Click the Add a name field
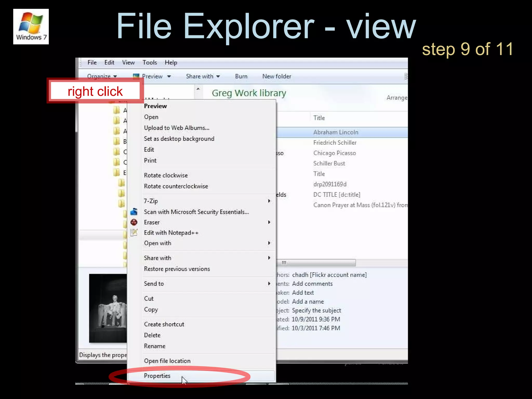The image size is (532, 399). point(308,302)
